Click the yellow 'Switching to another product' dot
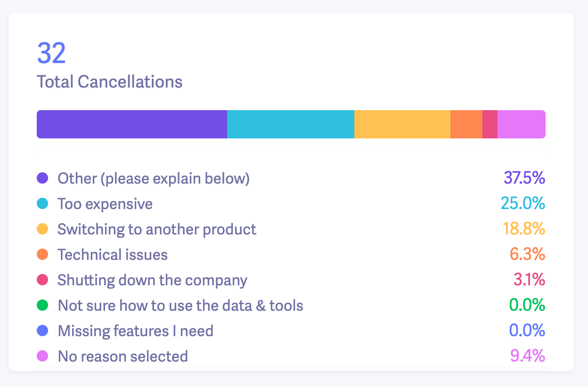This screenshot has width=588, height=387. [42, 229]
